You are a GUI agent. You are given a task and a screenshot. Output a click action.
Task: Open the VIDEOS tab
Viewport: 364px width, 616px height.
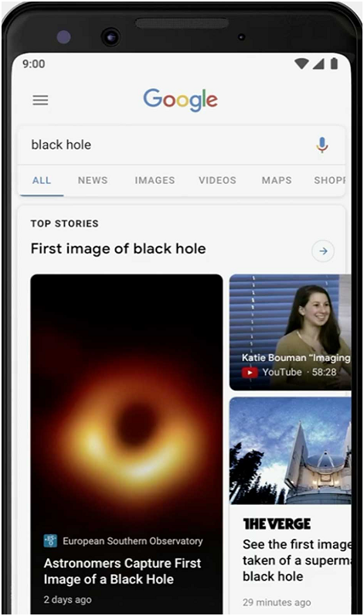tap(217, 180)
